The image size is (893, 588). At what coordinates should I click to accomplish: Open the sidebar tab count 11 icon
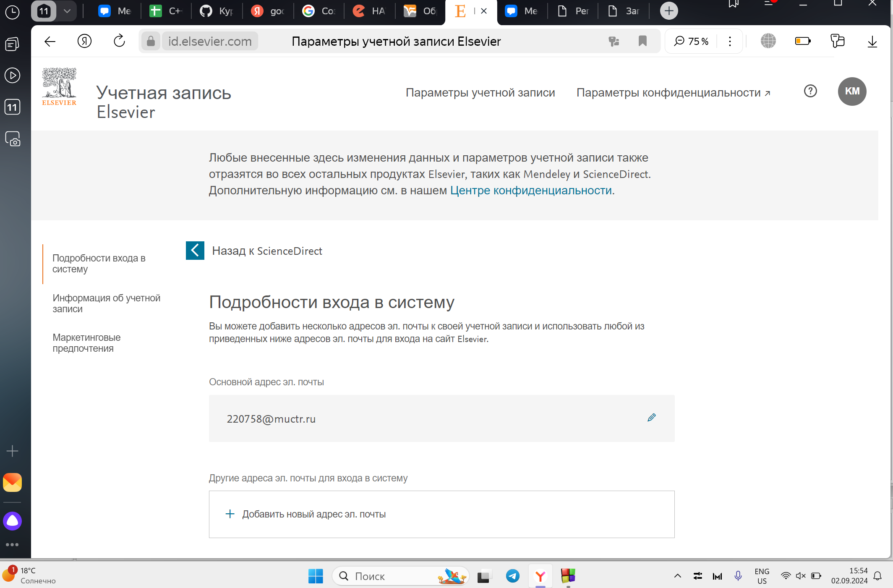coord(12,107)
